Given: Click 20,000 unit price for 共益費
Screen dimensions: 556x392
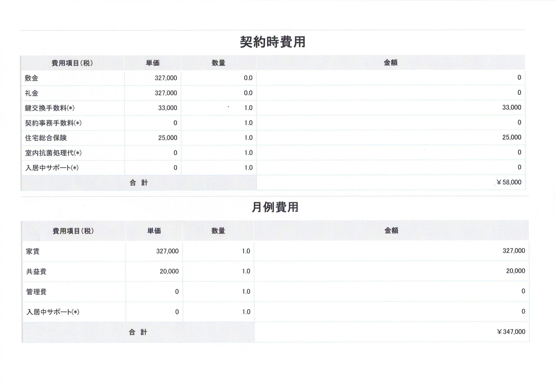Looking at the screenshot, I should pos(169,271).
